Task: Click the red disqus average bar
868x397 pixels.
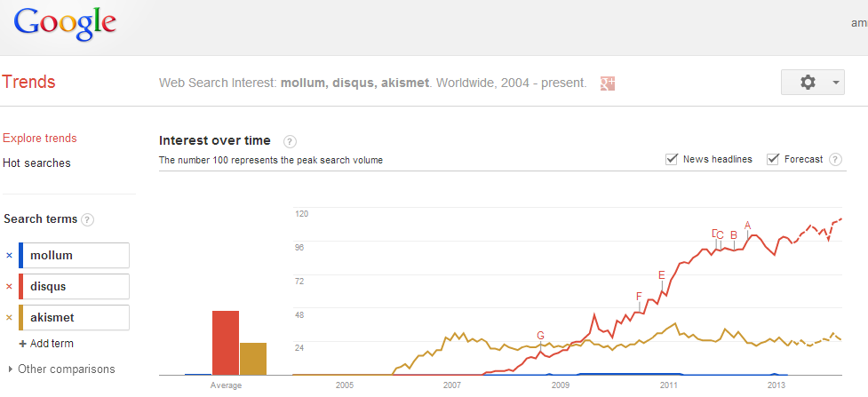Action: coord(226,343)
